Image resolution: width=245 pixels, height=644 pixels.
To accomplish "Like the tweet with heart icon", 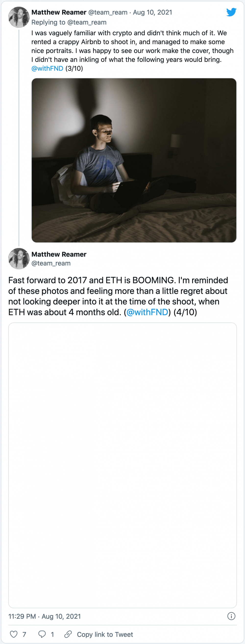I will click(14, 634).
